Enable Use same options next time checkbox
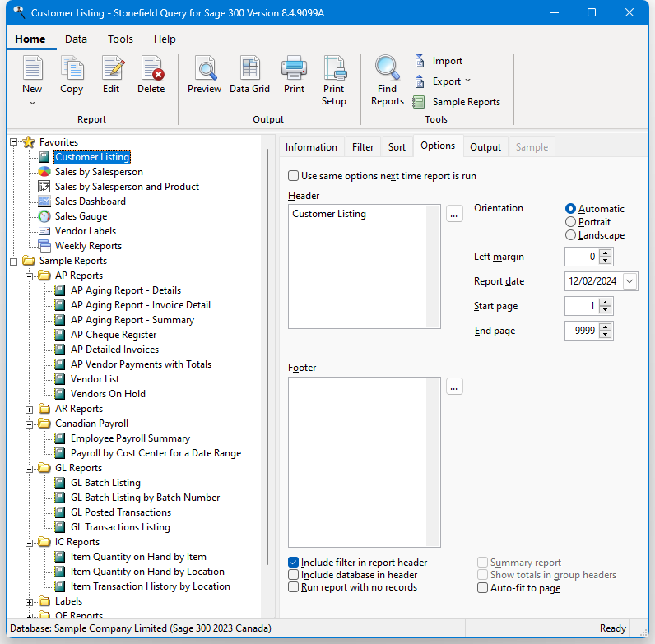The height and width of the screenshot is (644, 655). pyautogui.click(x=294, y=176)
